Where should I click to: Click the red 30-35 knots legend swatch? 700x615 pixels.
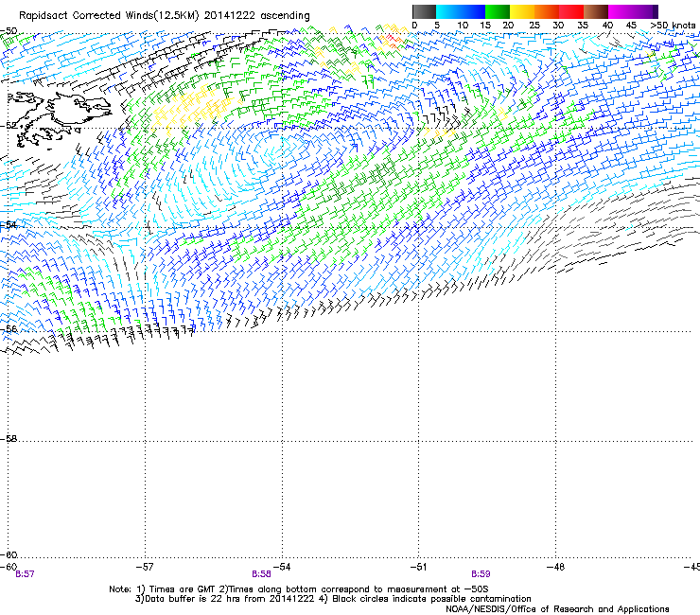click(571, 11)
